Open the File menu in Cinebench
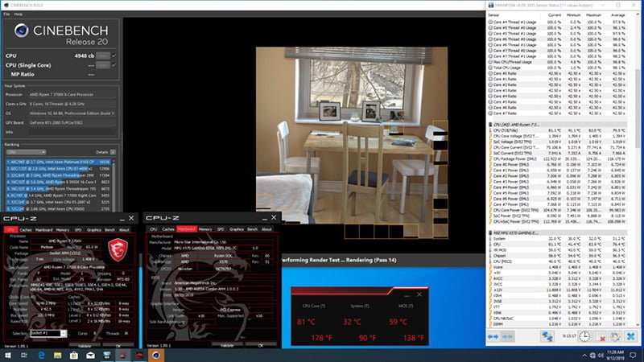The height and width of the screenshot is (362, 644). tap(6, 14)
